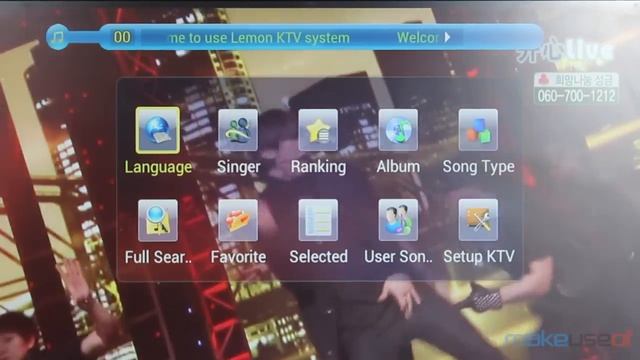Open the Album disc icon

398,130
